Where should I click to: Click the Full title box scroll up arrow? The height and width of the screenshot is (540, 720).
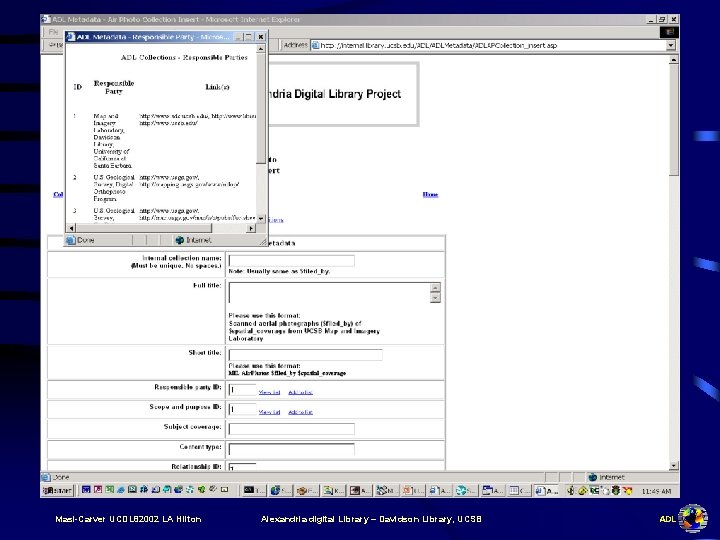tap(435, 287)
